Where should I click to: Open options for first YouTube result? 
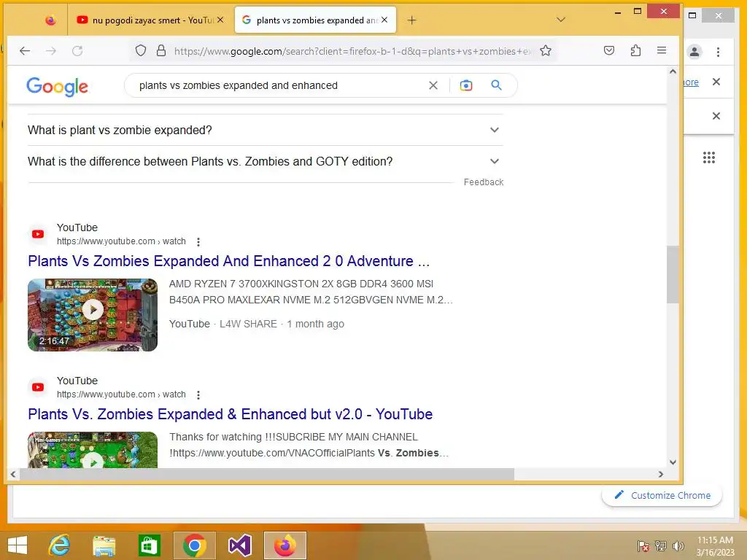(198, 242)
